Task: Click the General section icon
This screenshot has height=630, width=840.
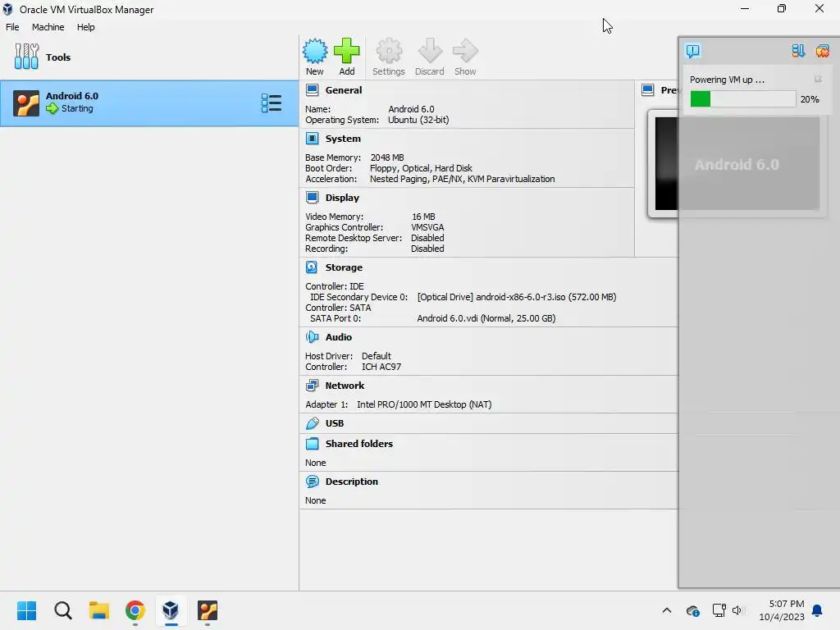Action: (x=312, y=90)
